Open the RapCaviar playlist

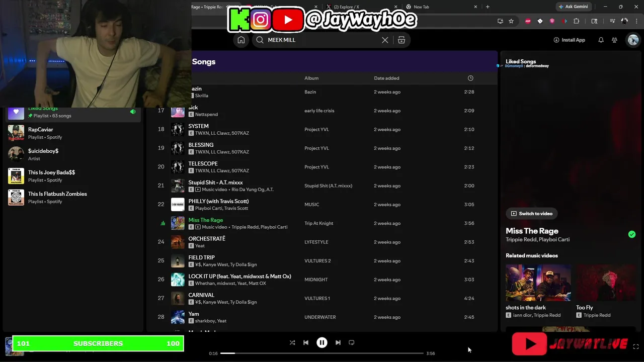click(x=72, y=133)
